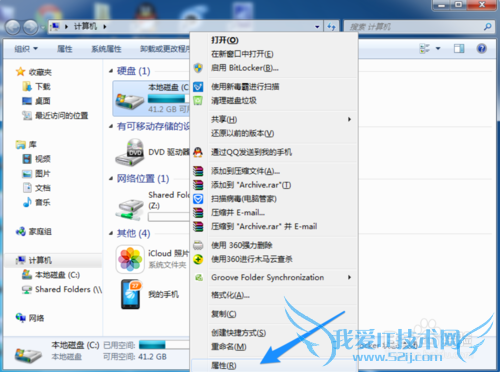Select the 我的手机 phone icon
500x372 pixels.
[x=131, y=294]
